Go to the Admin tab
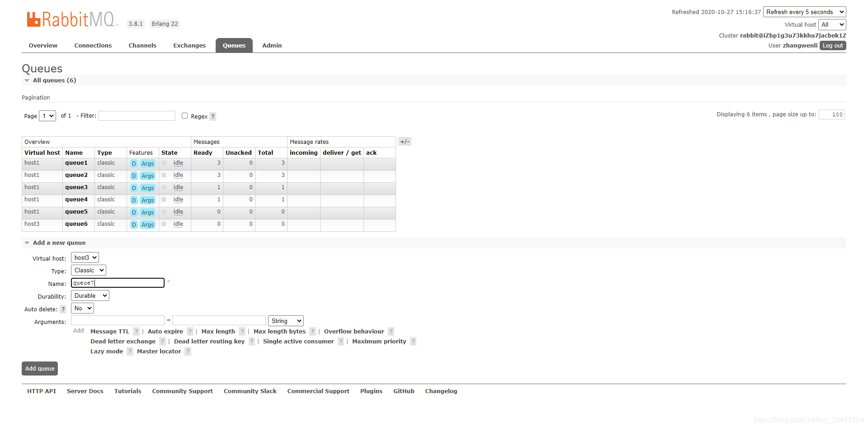The image size is (868, 428). click(272, 45)
